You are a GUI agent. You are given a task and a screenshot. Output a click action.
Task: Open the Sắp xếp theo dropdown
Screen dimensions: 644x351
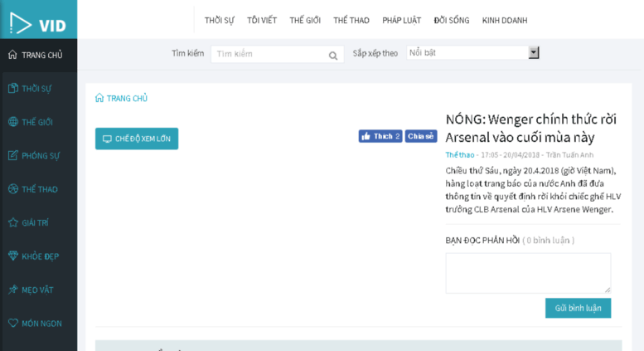pos(472,52)
